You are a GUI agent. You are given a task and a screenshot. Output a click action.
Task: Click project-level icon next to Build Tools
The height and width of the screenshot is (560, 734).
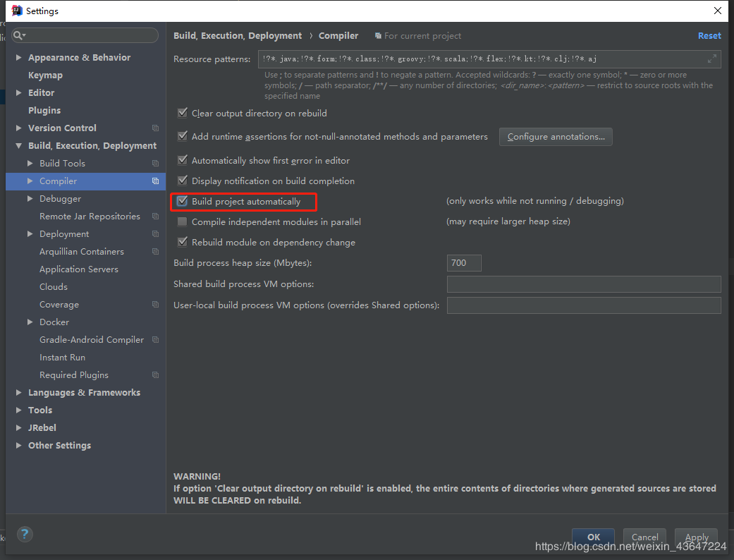click(155, 164)
